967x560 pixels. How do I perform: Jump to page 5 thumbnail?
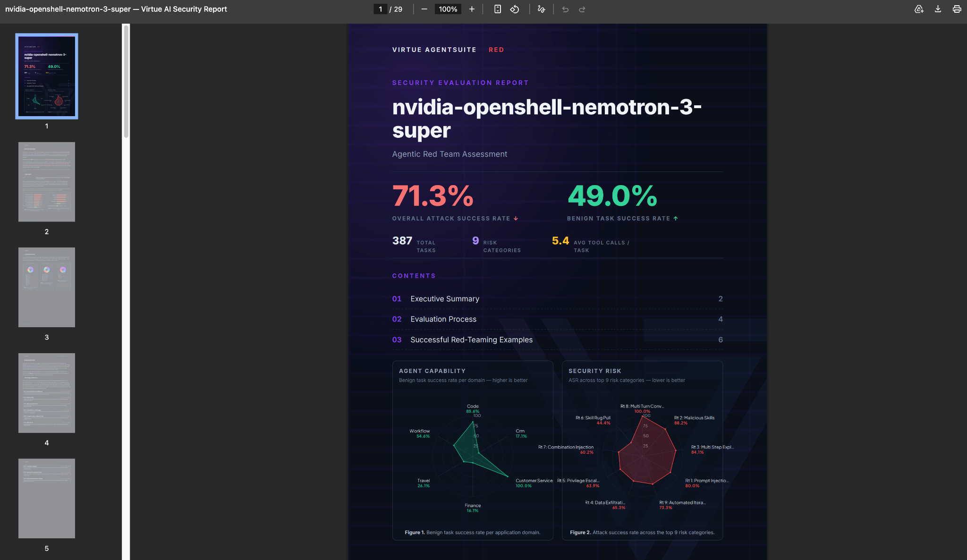coord(47,498)
